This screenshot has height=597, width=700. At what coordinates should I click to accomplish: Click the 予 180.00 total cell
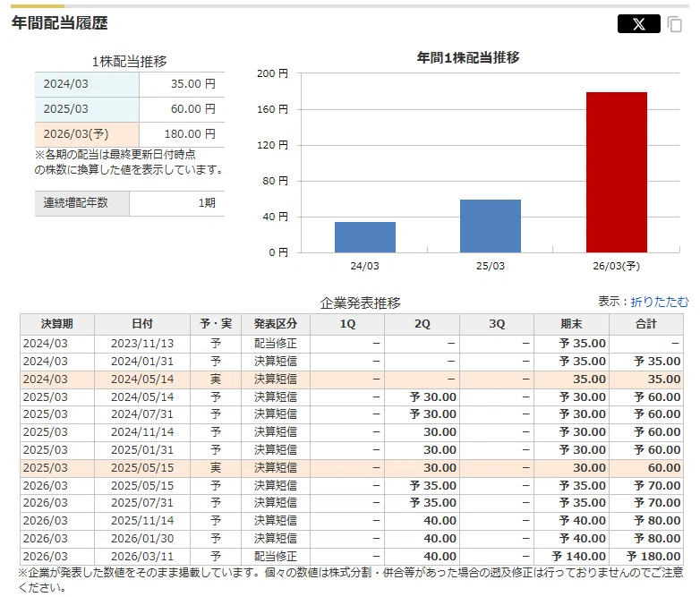[x=646, y=557]
